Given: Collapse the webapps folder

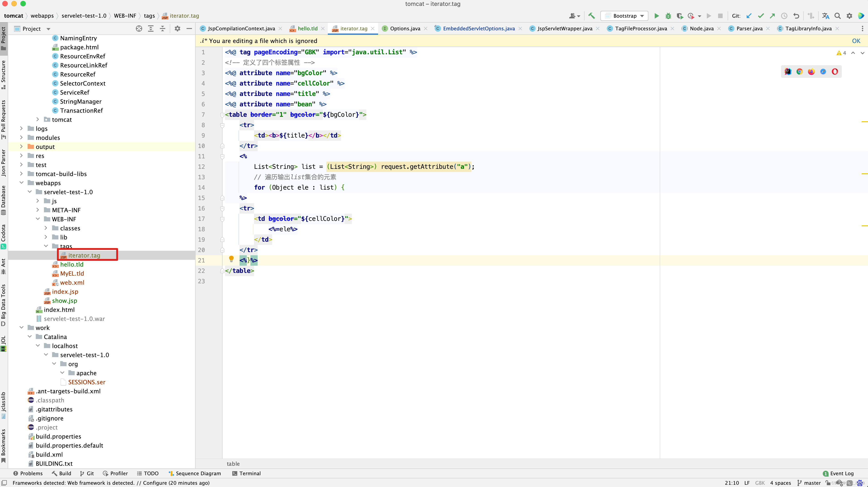Looking at the screenshot, I should [x=21, y=183].
